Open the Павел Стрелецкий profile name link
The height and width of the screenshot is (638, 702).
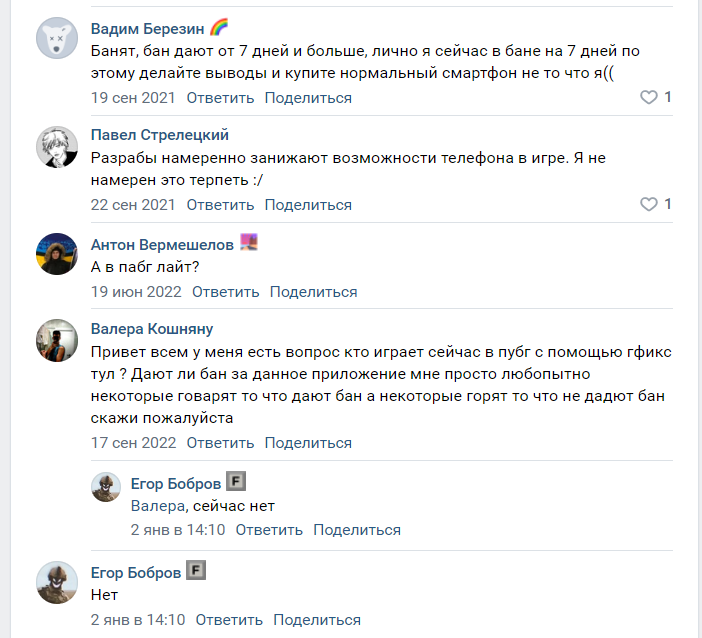tap(160, 135)
